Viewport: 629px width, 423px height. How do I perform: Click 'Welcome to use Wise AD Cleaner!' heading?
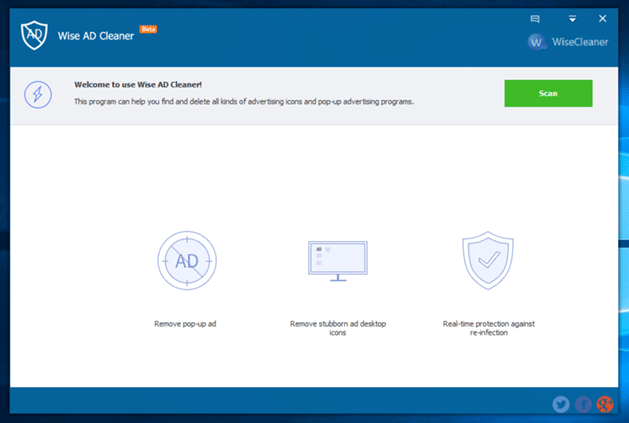(138, 85)
